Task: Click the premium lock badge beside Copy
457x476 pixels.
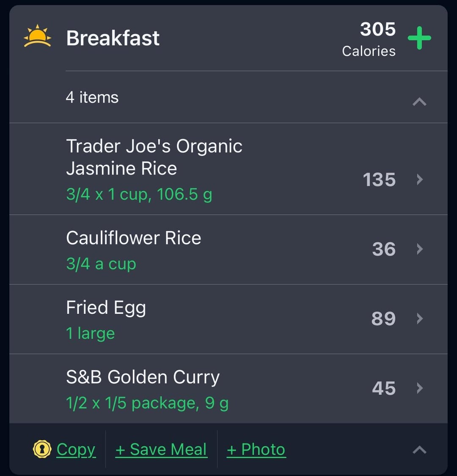Action: 42,449
